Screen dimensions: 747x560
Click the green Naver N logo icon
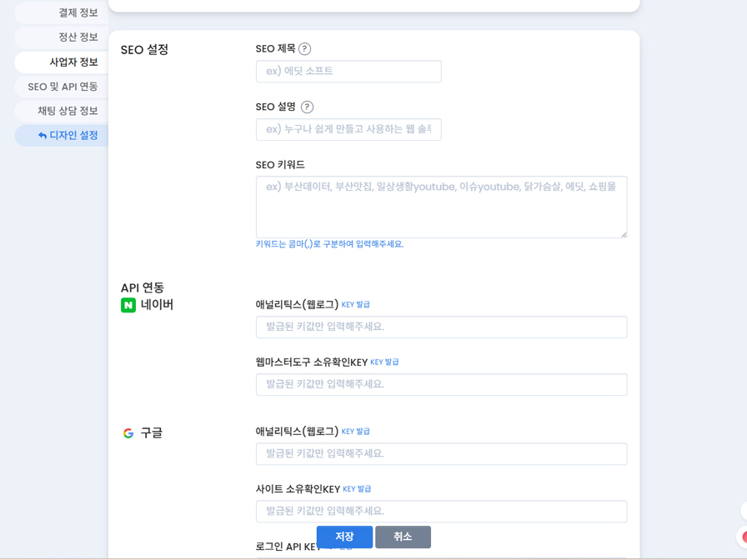[x=128, y=306]
